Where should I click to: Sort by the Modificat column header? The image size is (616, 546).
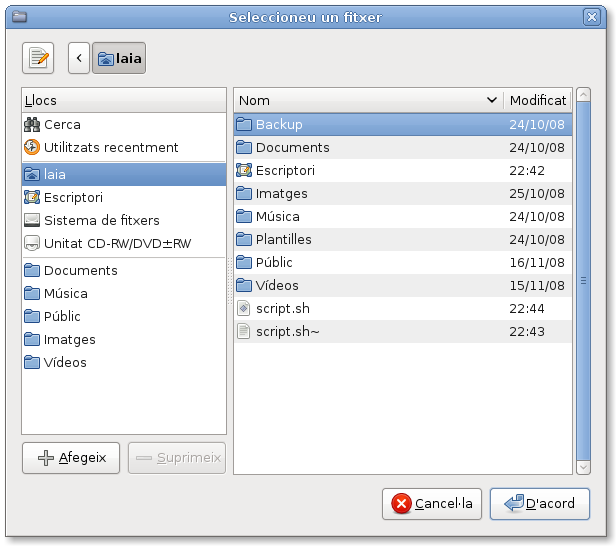click(x=537, y=100)
